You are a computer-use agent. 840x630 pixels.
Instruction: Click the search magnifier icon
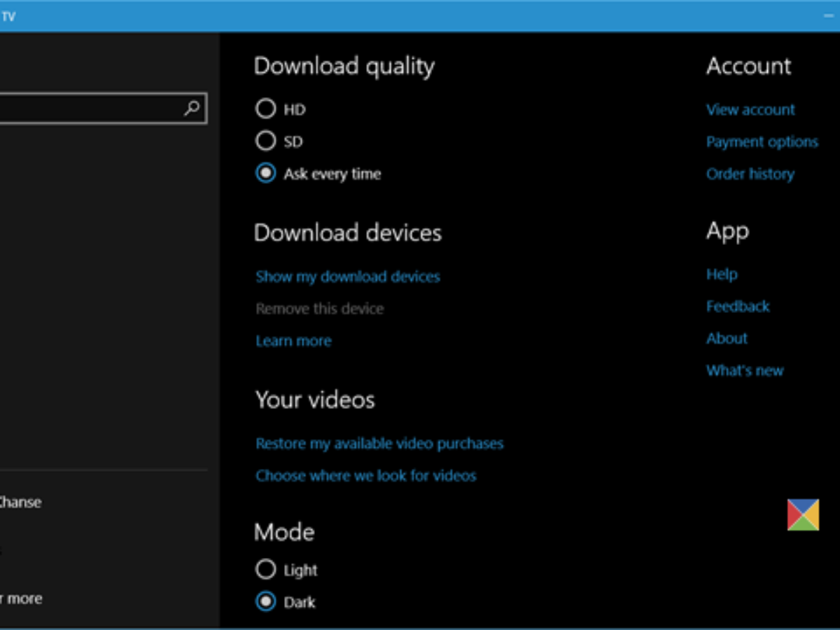(x=192, y=108)
